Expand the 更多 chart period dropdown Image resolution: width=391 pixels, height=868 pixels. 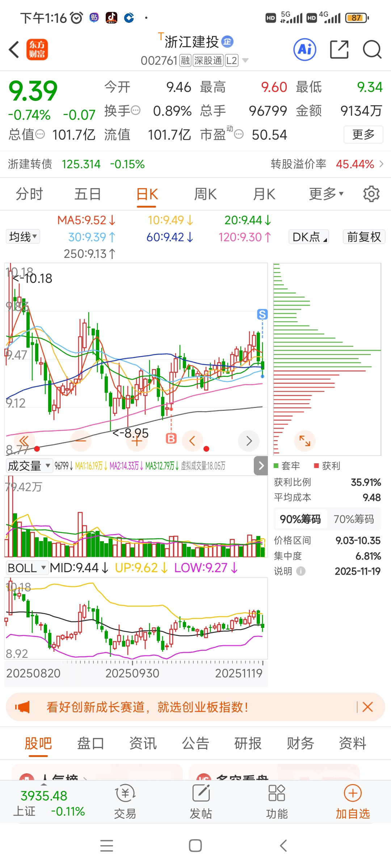[326, 194]
